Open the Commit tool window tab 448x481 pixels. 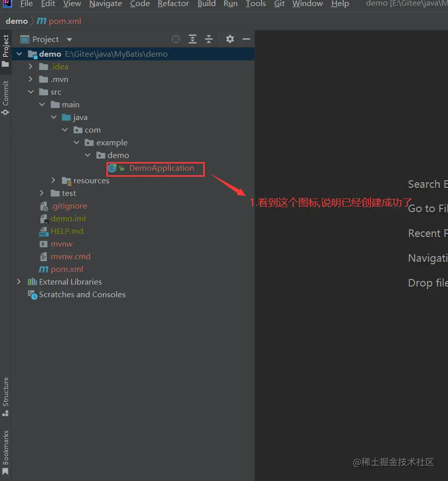coord(6,98)
